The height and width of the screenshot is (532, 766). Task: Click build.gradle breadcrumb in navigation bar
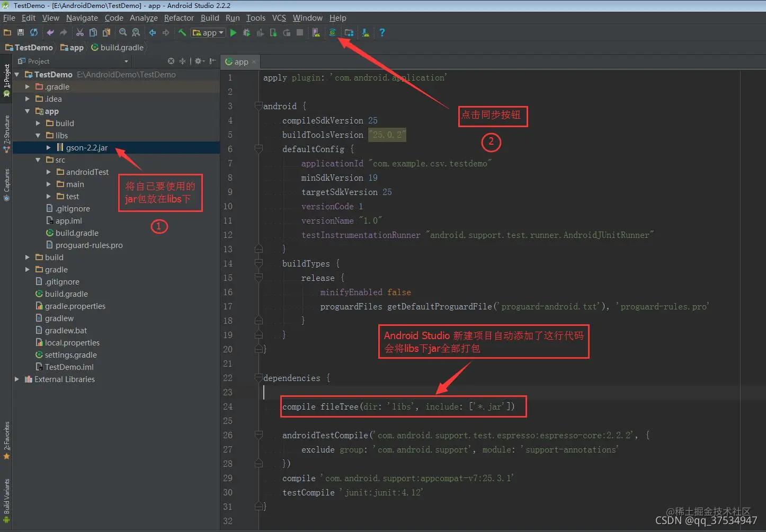tap(117, 48)
